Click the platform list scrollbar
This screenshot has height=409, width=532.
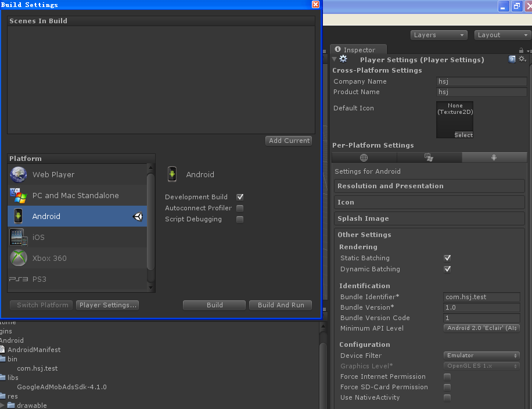pos(150,227)
